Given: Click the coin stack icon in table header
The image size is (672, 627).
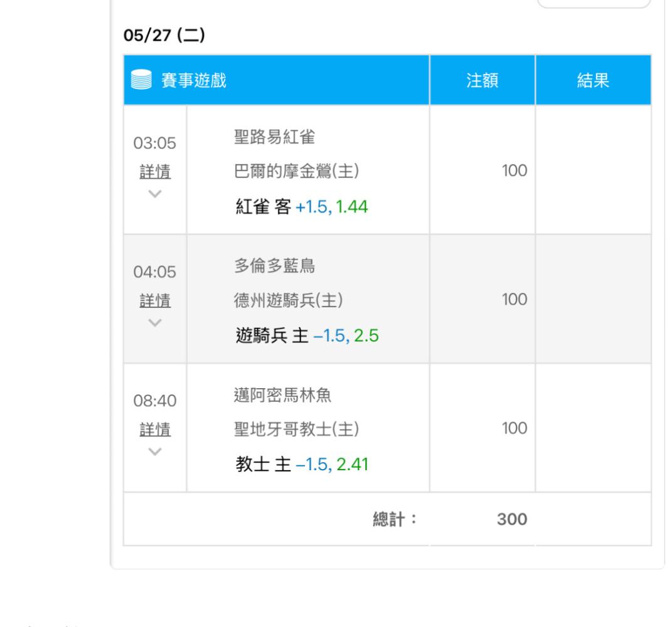Looking at the screenshot, I should coord(142,80).
